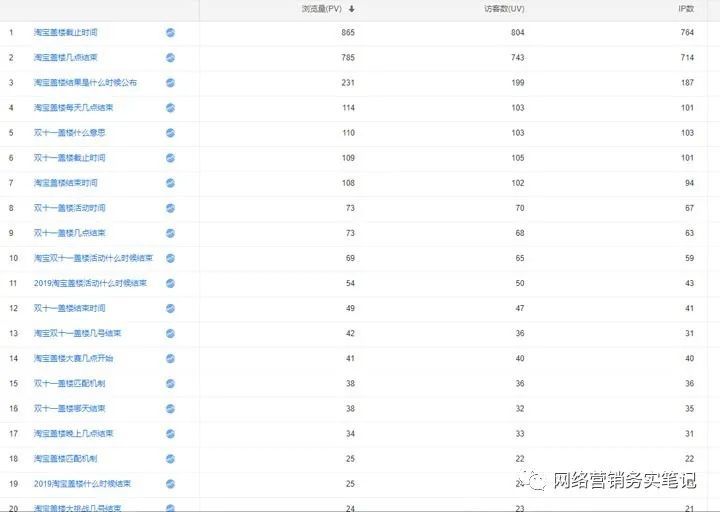Open the keyword link 淘宝双十一盖楼活动什么时候结束
This screenshot has height=512, width=720.
point(93,258)
